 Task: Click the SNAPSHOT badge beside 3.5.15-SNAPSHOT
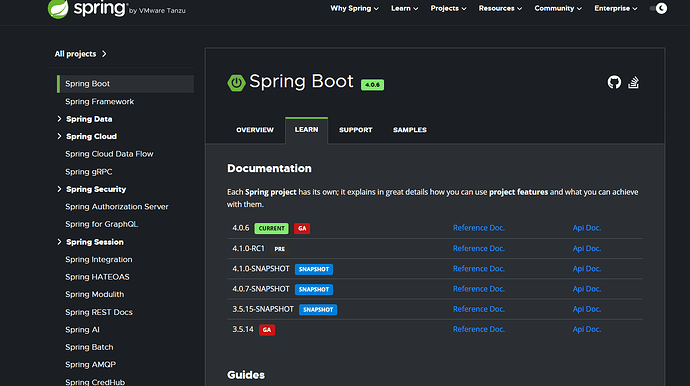318,309
